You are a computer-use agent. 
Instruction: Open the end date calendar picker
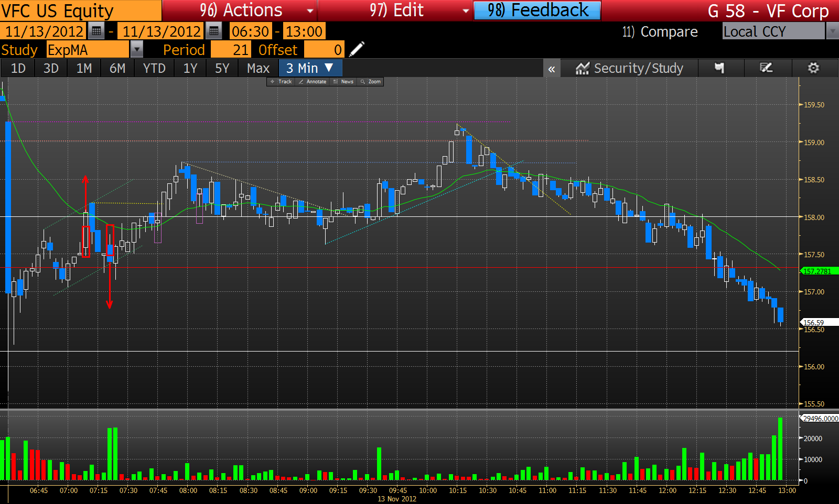click(214, 31)
